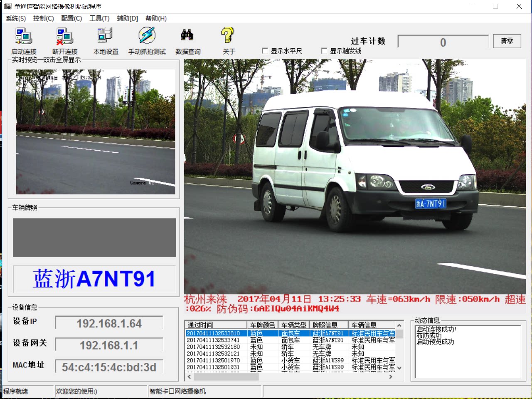Click the 断开连接 disconnect icon
Viewport: 532px width, 399px height.
tap(65, 36)
